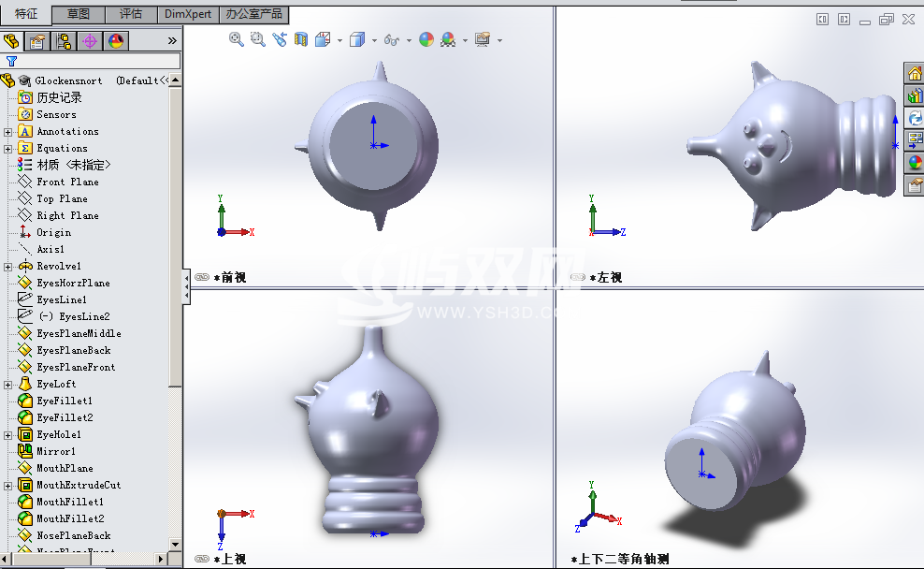
Task: Open the DimXpertManager tab icon
Action: [90, 40]
